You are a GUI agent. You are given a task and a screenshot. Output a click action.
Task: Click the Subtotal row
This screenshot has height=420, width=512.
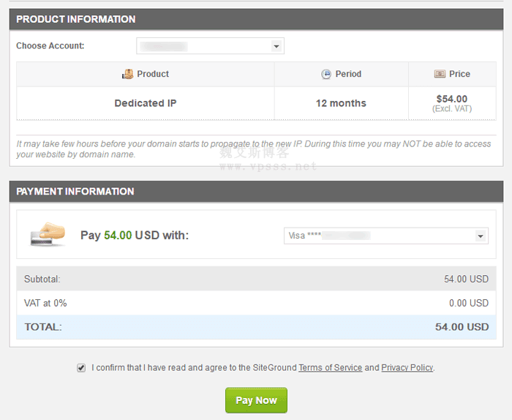256,279
